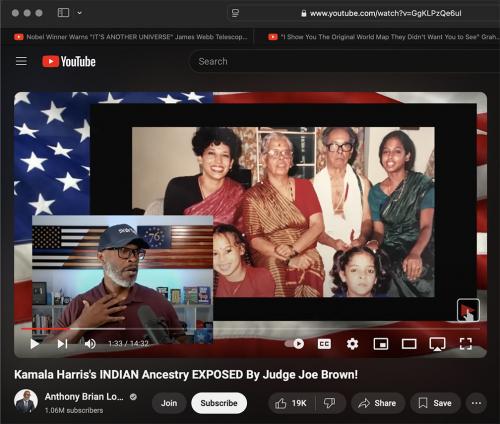Seek on the red video progress bar
Image resolution: width=500 pixels, height=424 pixels.
[x=250, y=329]
